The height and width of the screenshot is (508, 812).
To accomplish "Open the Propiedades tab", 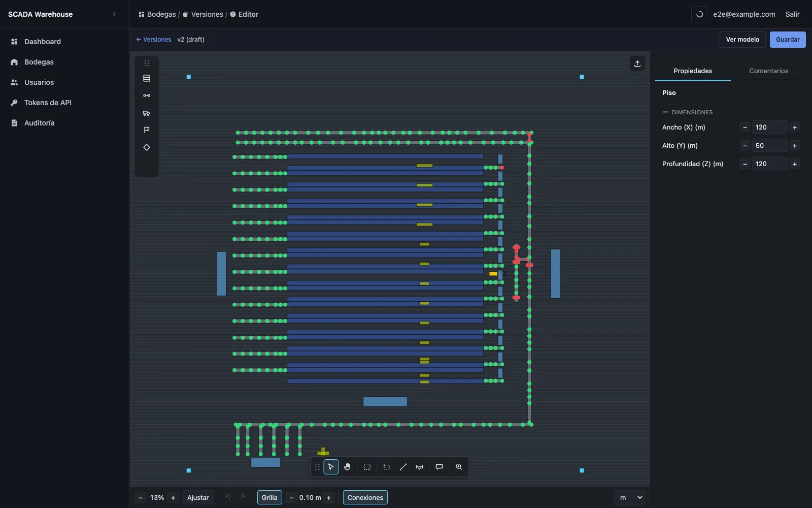I will [693, 71].
